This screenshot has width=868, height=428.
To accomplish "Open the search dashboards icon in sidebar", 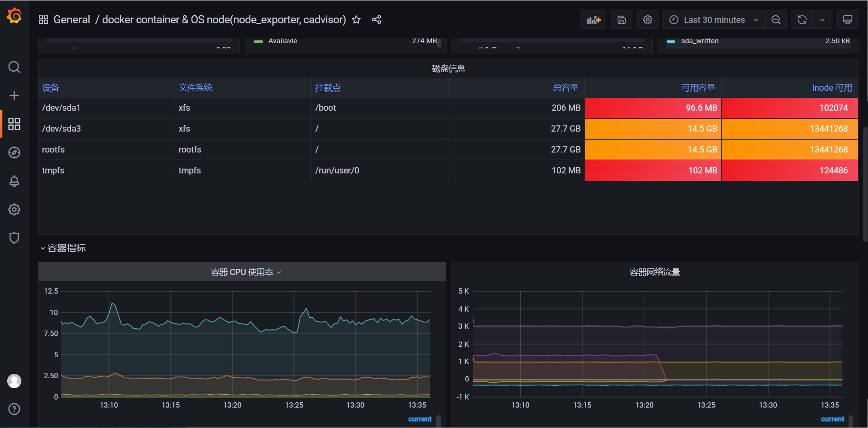I will (14, 67).
